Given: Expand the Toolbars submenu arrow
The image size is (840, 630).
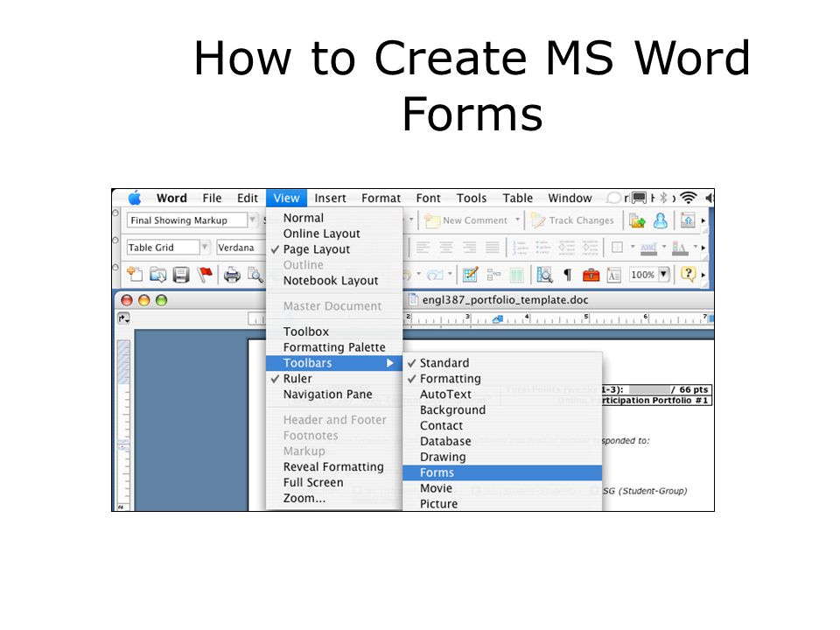Looking at the screenshot, I should (390, 362).
